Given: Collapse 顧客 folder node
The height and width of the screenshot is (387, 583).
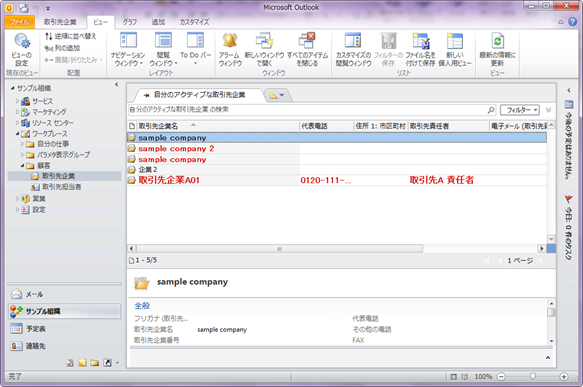Looking at the screenshot, I should [x=22, y=165].
